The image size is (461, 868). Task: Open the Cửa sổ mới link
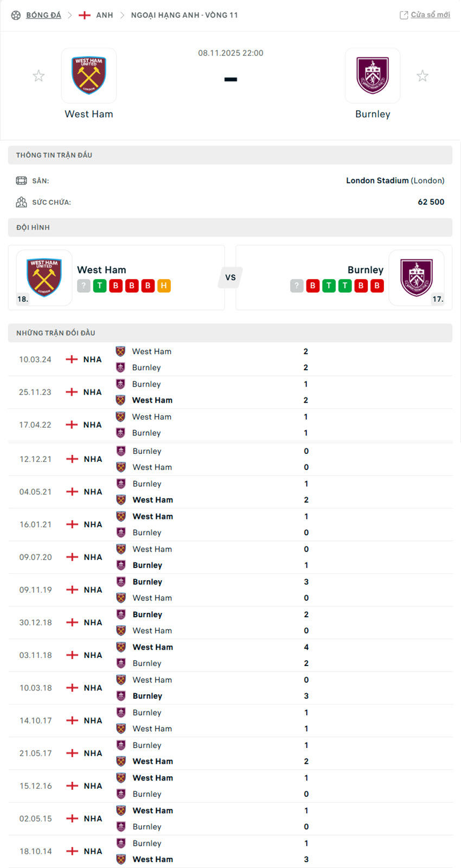click(x=430, y=15)
